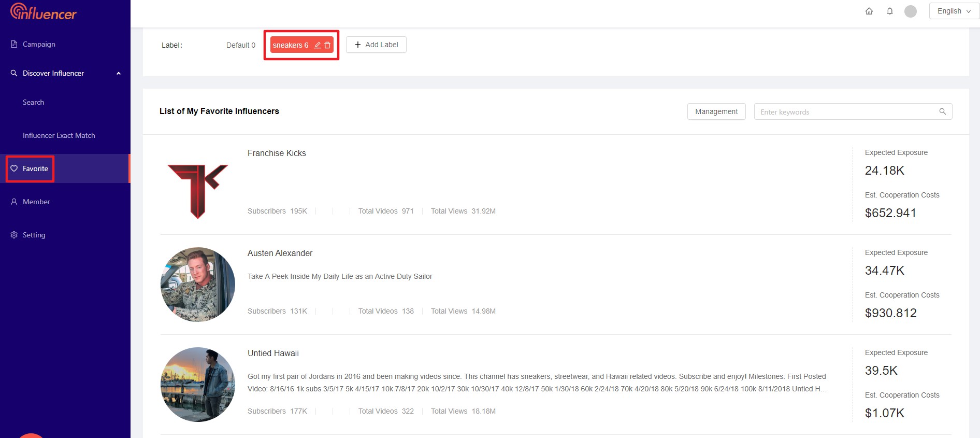980x438 pixels.
Task: Click the Campaign document icon
Action: [x=14, y=44]
